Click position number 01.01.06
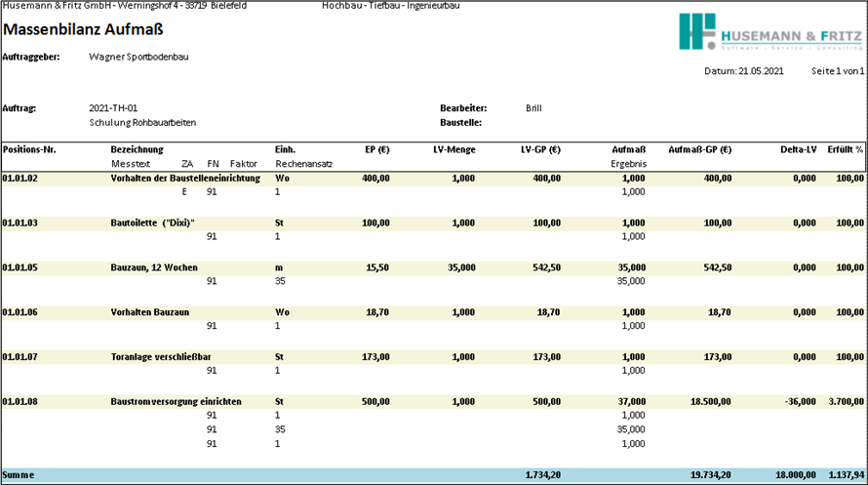Screen dimensions: 868x485 (x=21, y=312)
